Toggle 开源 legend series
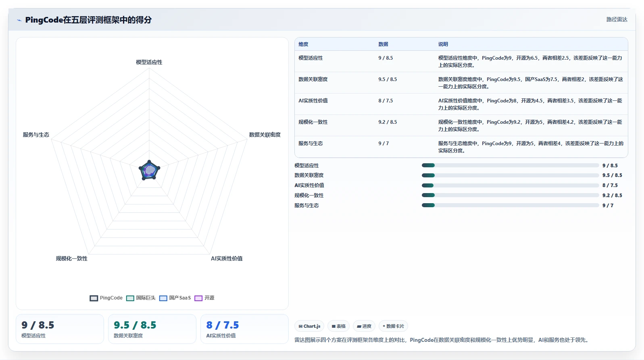This screenshot has width=644, height=360. (204, 298)
